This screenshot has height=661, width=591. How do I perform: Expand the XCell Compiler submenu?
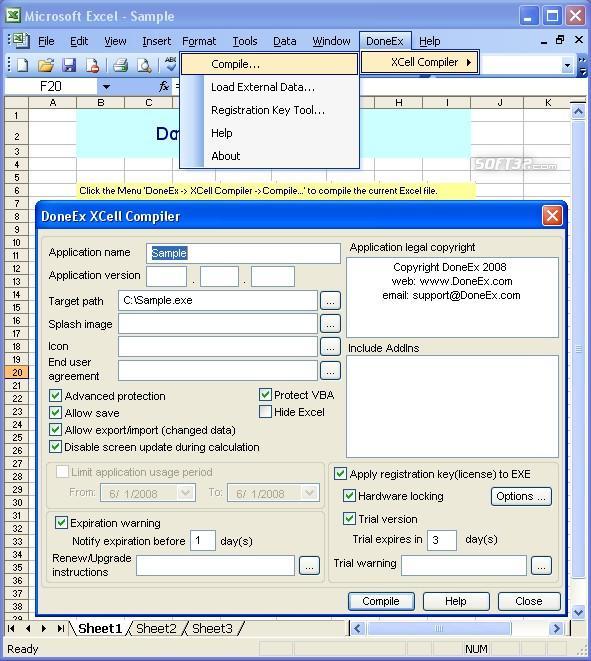[x=419, y=62]
